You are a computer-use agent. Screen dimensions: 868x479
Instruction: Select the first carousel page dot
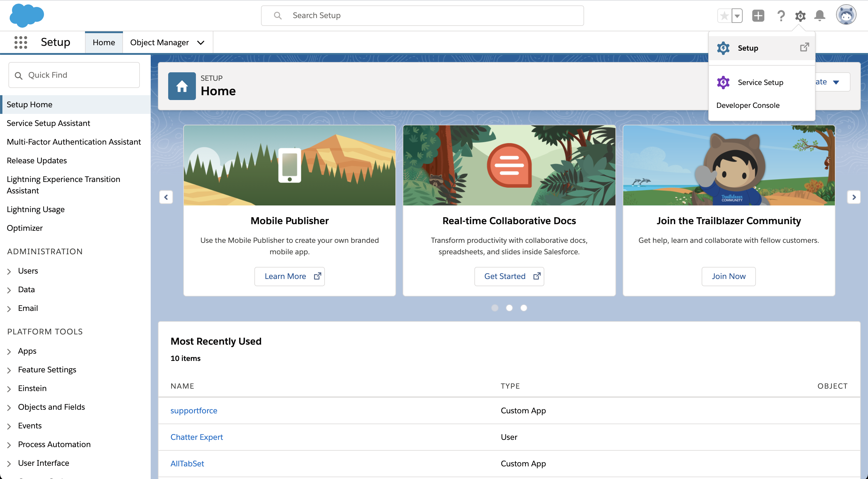[x=495, y=308]
